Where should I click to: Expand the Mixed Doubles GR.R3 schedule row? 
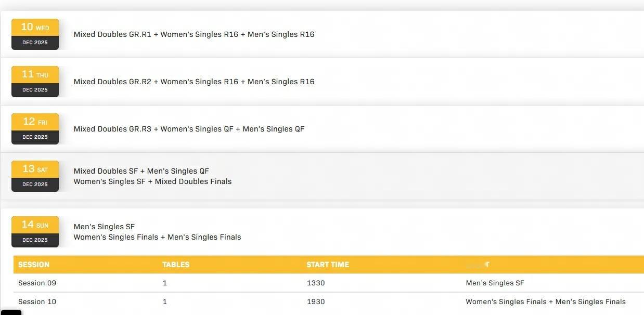tap(189, 129)
